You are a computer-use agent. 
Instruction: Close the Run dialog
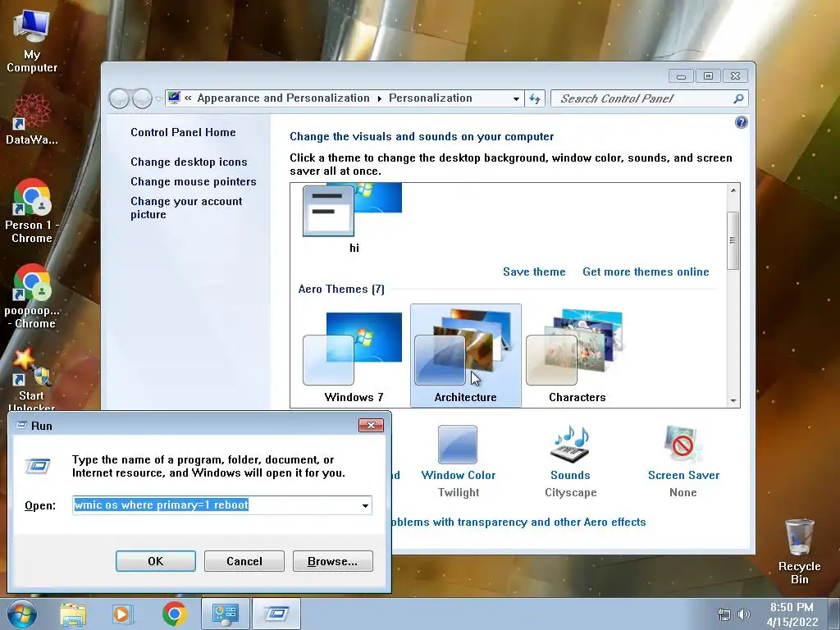371,426
